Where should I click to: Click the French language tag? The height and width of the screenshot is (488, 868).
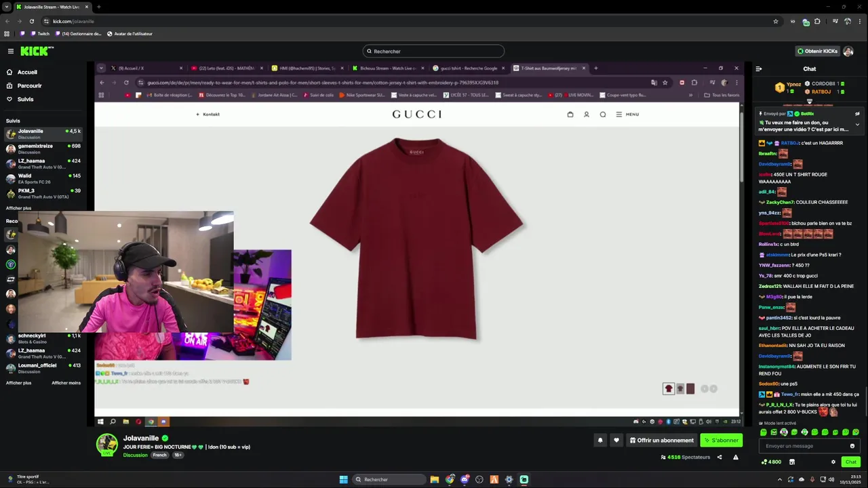[x=159, y=455]
